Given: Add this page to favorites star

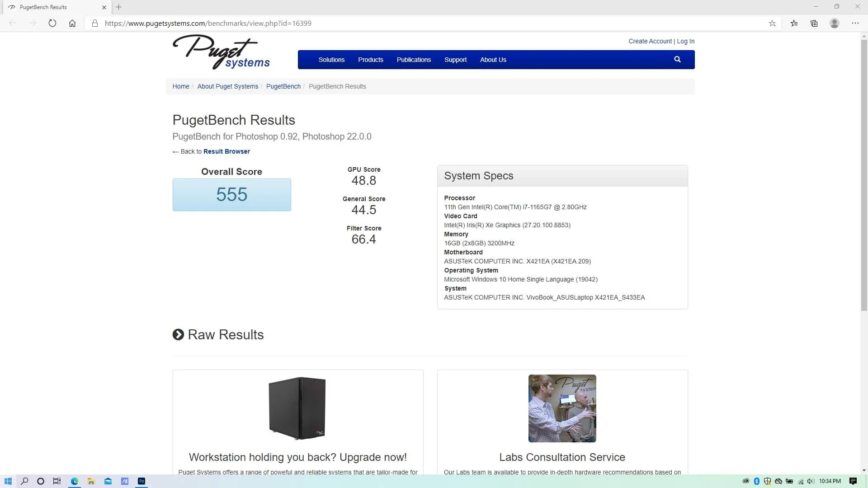Looking at the screenshot, I should (772, 23).
